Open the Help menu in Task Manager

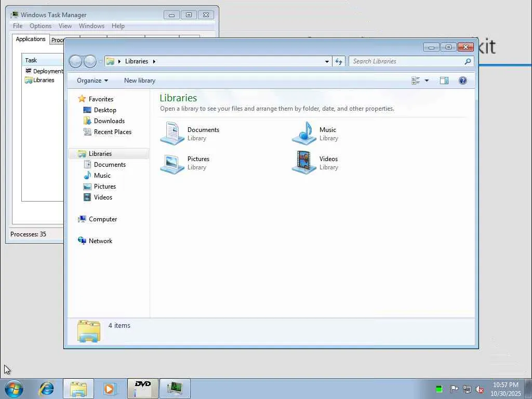coord(118,26)
